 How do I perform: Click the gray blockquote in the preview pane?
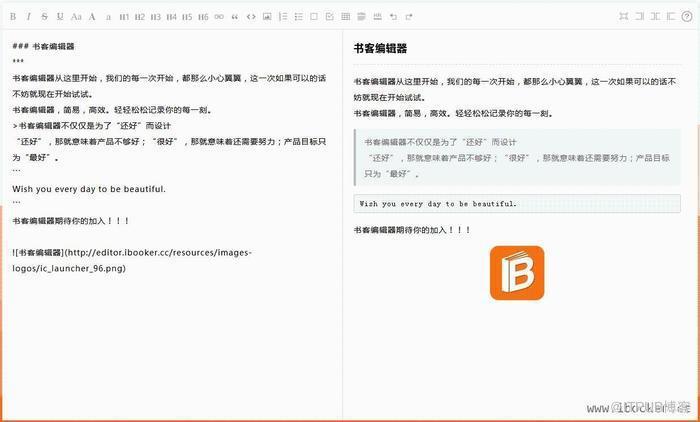coord(517,158)
